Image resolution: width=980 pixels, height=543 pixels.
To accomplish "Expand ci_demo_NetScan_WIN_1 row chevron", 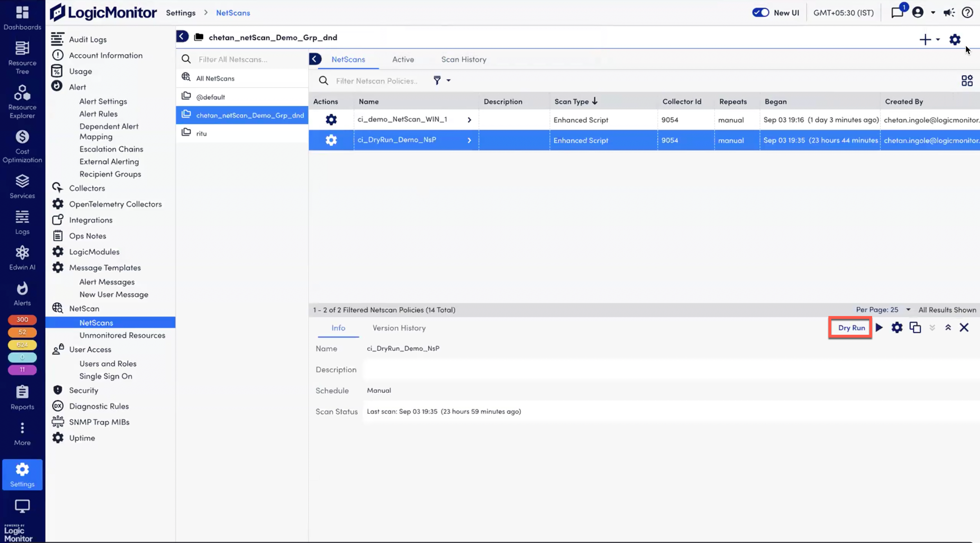I will point(469,120).
